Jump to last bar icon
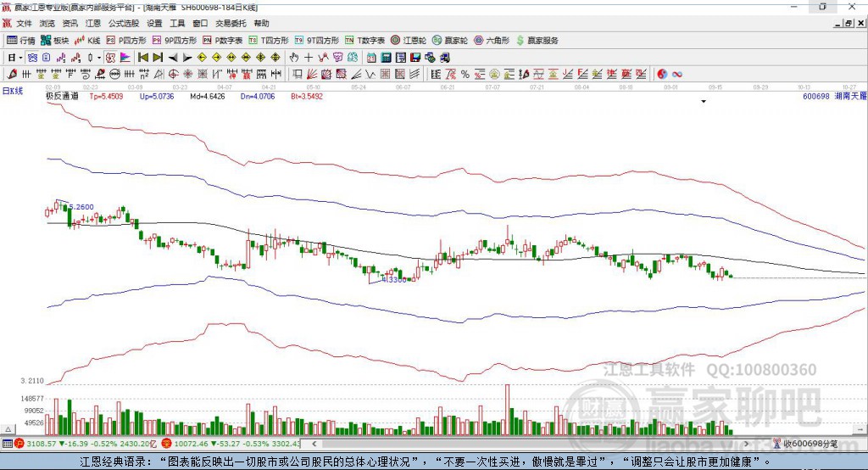The height and width of the screenshot is (470, 868). (x=158, y=58)
